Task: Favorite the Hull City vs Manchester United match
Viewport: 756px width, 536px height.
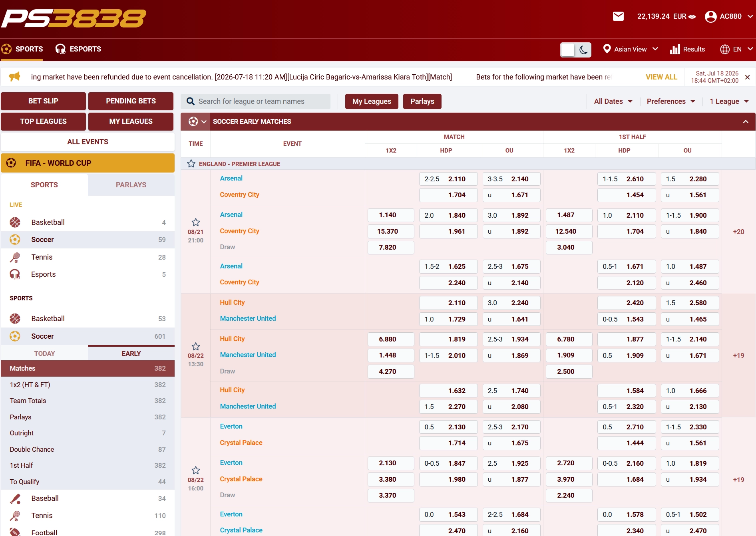Action: click(196, 346)
